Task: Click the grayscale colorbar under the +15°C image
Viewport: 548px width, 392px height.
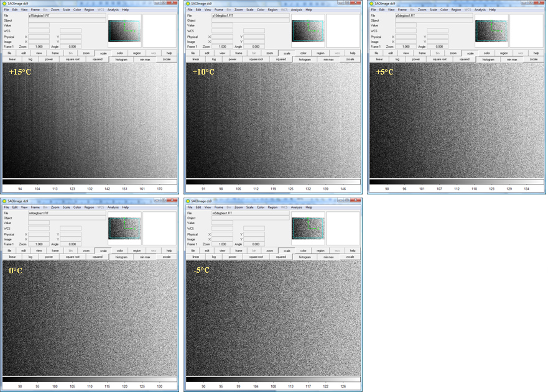Action: (x=90, y=182)
